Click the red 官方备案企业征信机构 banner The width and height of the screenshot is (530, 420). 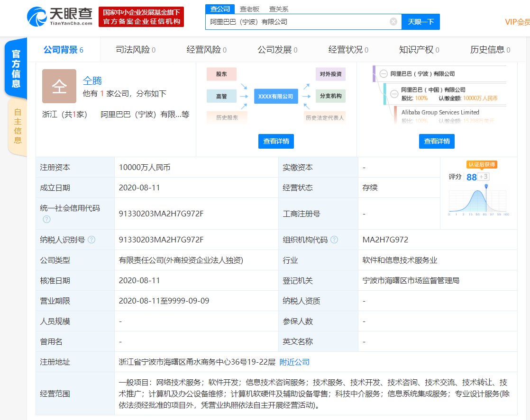coord(142,17)
